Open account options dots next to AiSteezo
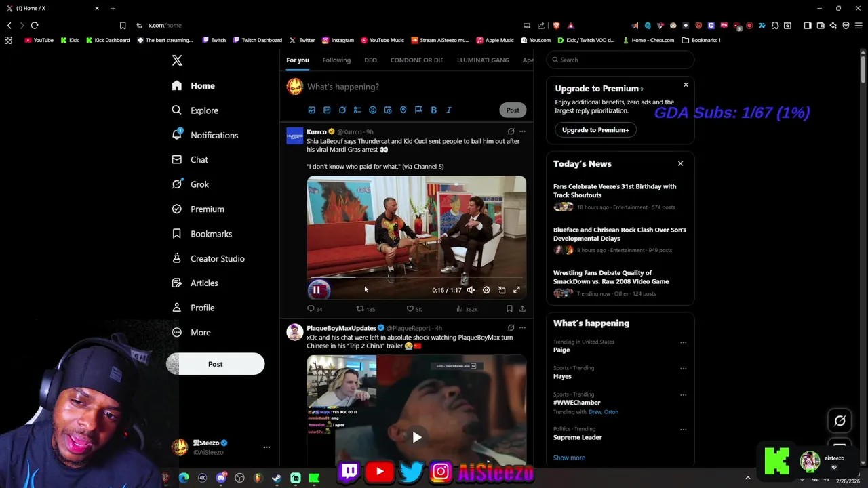 pyautogui.click(x=267, y=447)
